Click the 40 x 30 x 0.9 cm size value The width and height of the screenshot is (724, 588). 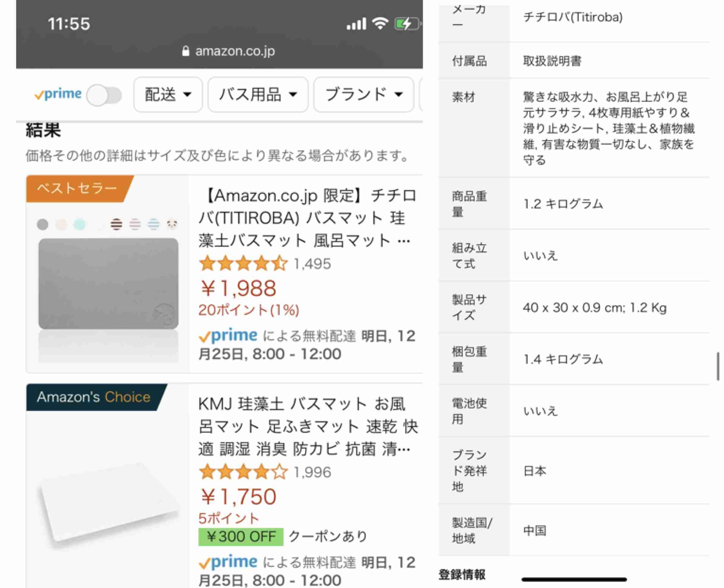point(595,308)
